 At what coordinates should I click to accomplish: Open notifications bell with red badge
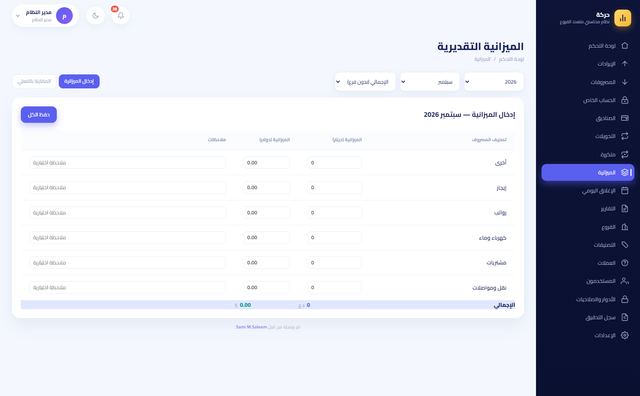click(120, 16)
